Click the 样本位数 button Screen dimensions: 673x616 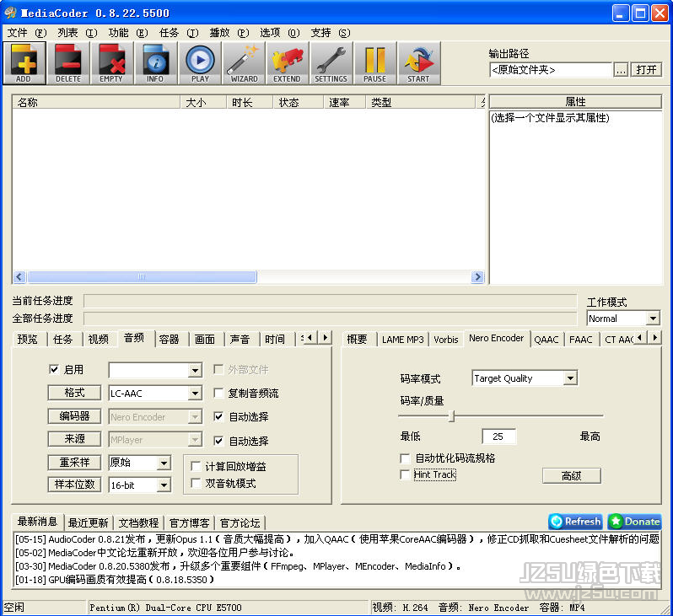pos(74,485)
